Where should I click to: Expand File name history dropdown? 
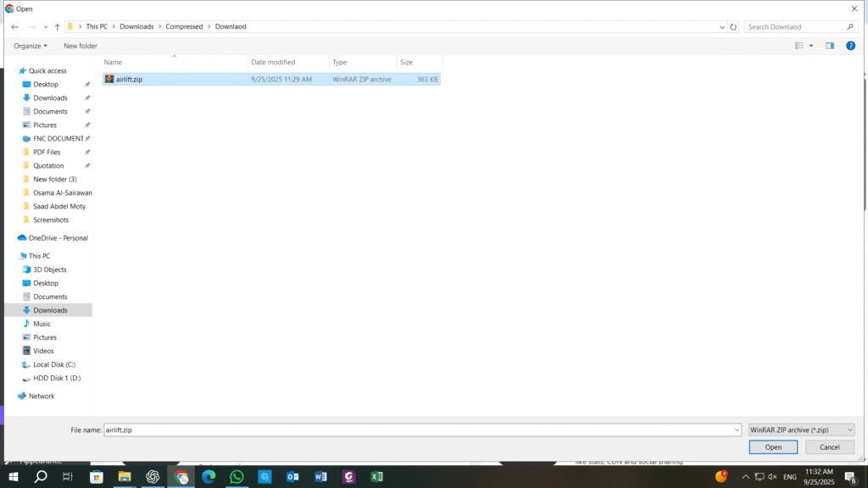[x=737, y=430]
